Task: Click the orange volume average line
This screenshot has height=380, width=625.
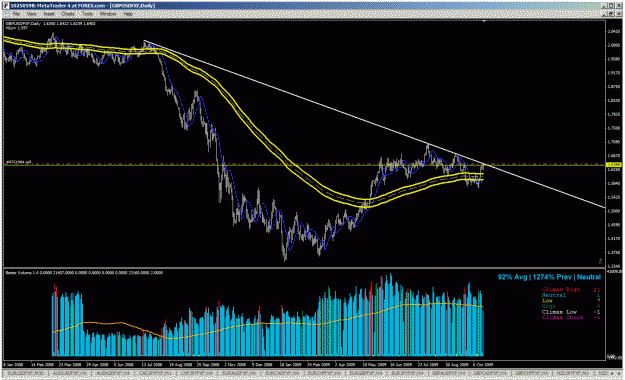Action: pos(267,322)
